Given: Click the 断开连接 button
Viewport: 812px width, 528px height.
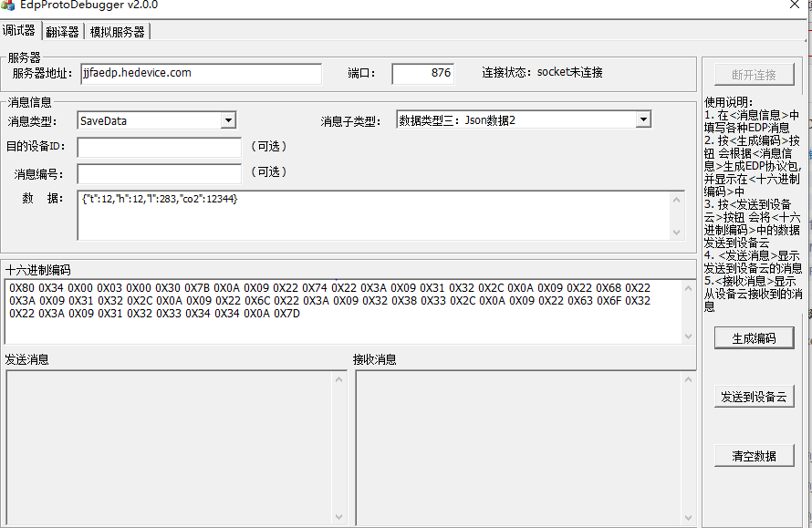Looking at the screenshot, I should (754, 75).
